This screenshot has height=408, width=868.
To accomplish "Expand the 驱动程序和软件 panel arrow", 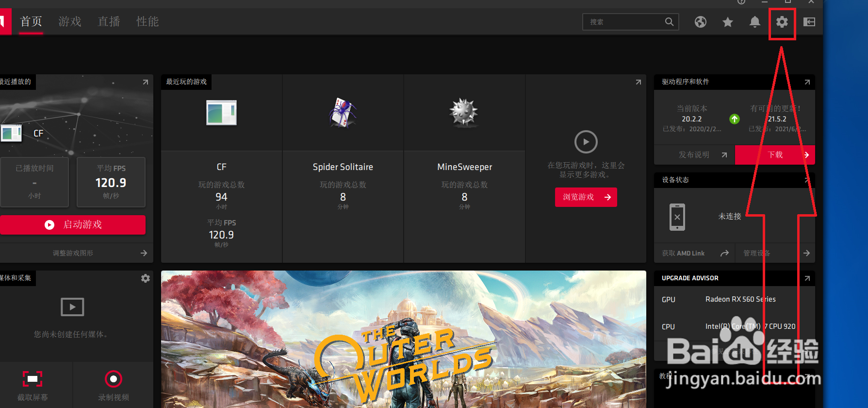I will (x=807, y=82).
